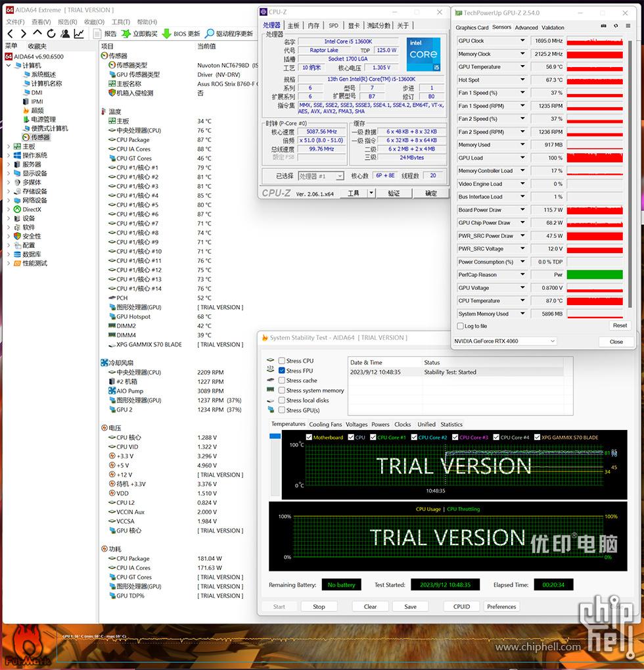Switch to CPU-Z 显卡 tab
The image size is (644, 670).
[354, 26]
